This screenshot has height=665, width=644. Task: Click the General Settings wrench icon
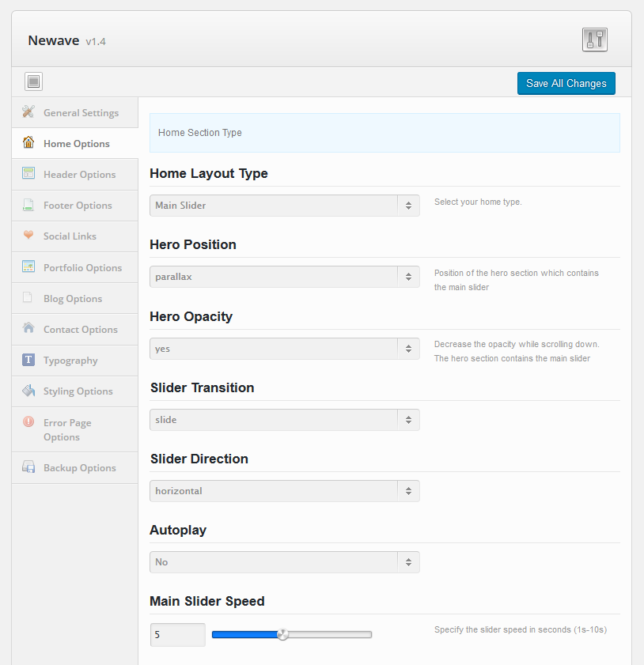(28, 111)
